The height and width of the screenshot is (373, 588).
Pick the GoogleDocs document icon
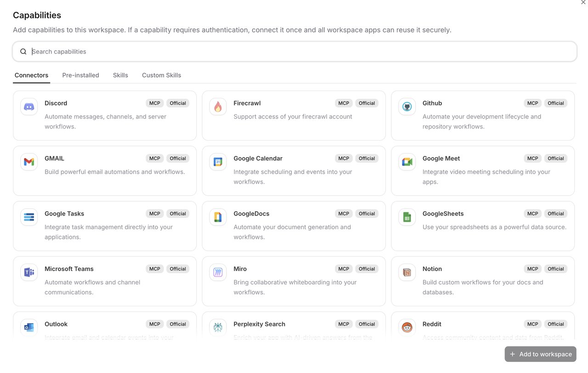tap(218, 217)
